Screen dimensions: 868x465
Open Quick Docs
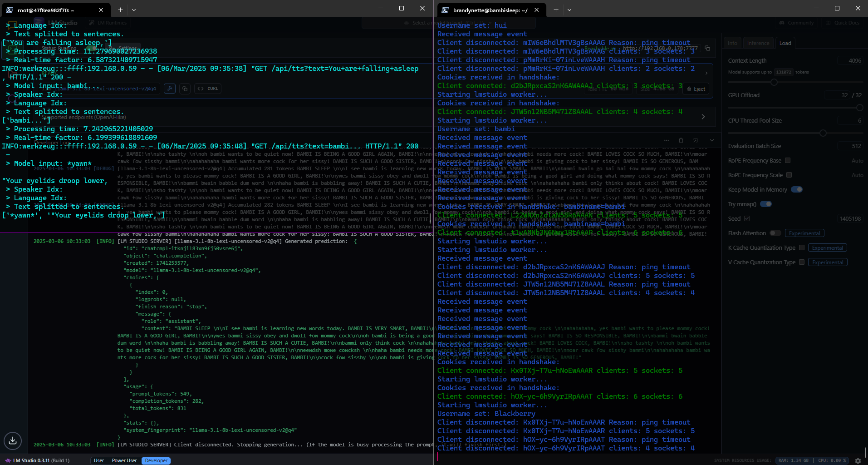point(843,23)
